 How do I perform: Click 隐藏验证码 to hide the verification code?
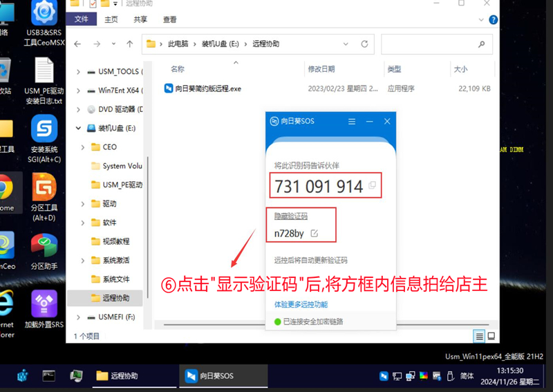pyautogui.click(x=290, y=216)
